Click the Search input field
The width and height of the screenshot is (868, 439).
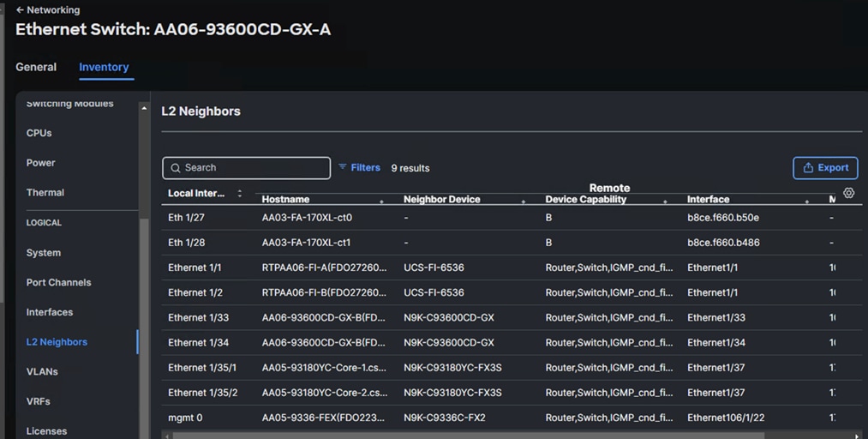(x=246, y=168)
